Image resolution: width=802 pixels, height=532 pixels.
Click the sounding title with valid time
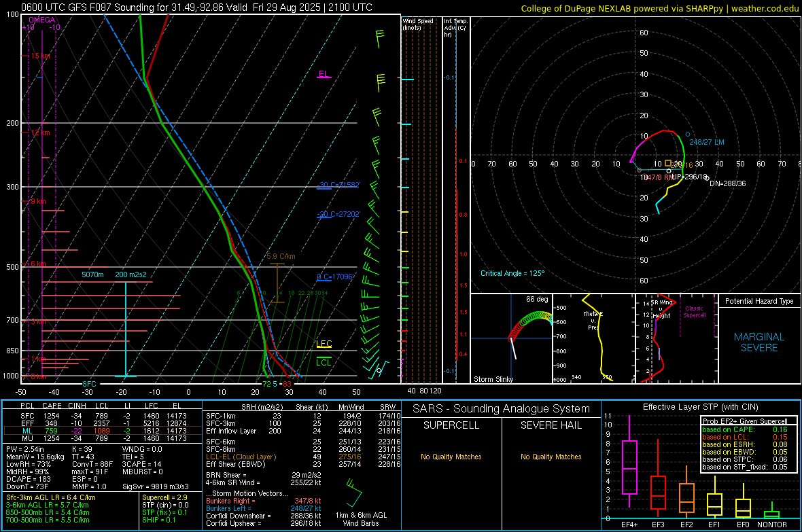pyautogui.click(x=196, y=7)
